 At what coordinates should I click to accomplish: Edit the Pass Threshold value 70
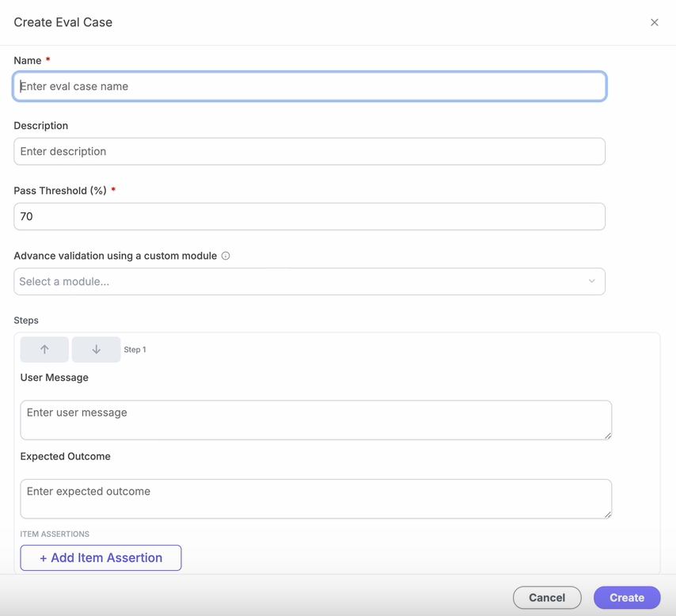pos(310,216)
